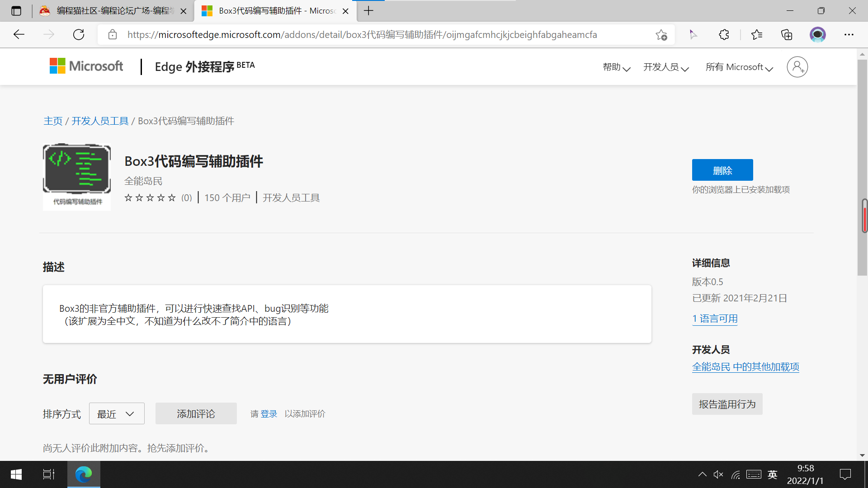Open the 1 语言可用 link

point(715,319)
